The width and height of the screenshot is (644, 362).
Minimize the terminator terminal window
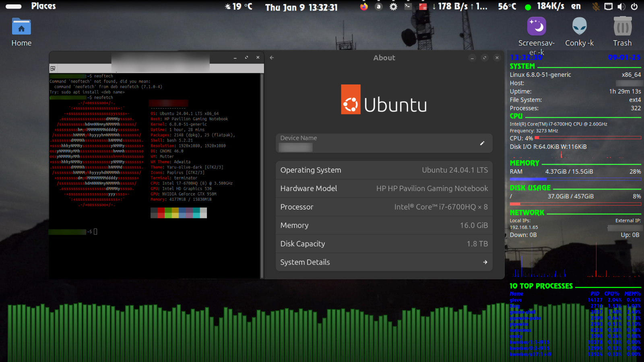point(235,58)
